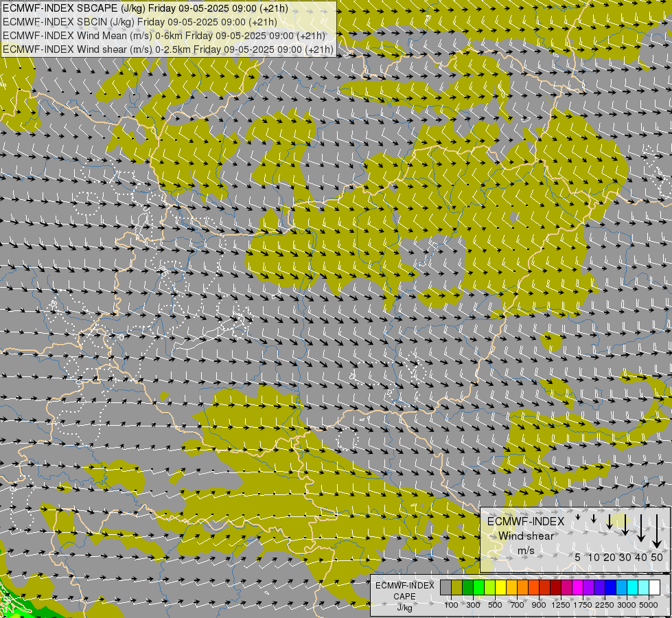Image resolution: width=672 pixels, height=618 pixels.
Task: Click the 5 m/s wind shear legend arrow
Action: coord(578,517)
